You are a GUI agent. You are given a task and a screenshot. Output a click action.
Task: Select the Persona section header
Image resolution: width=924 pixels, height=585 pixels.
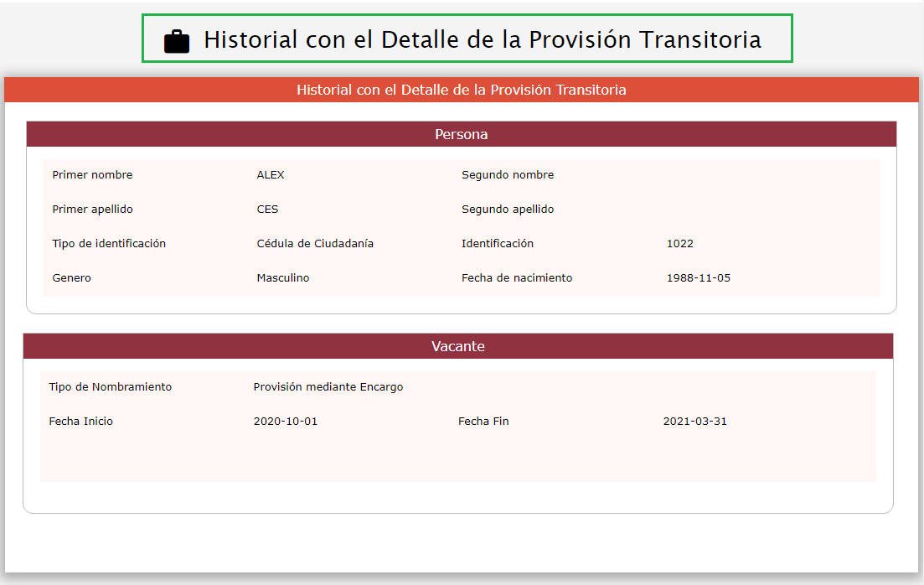(461, 134)
